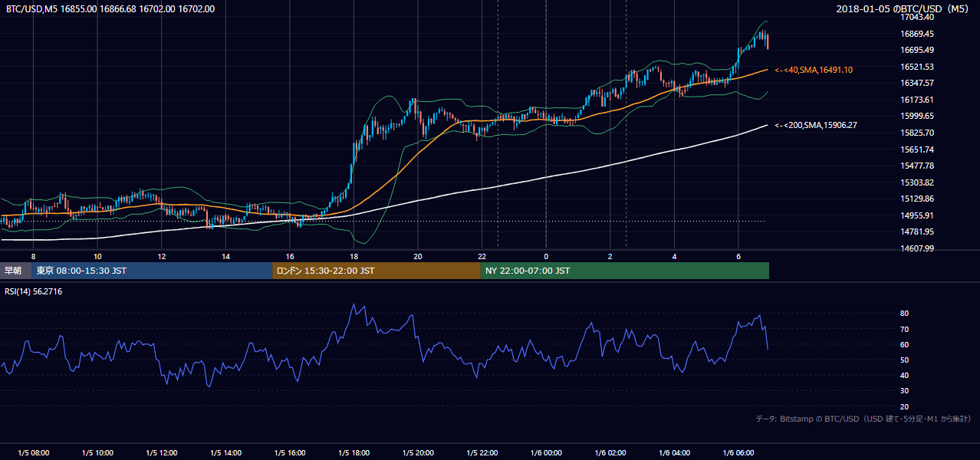This screenshot has width=980, height=460.
Task: Click price axis value 15129.86
Action: (x=917, y=199)
